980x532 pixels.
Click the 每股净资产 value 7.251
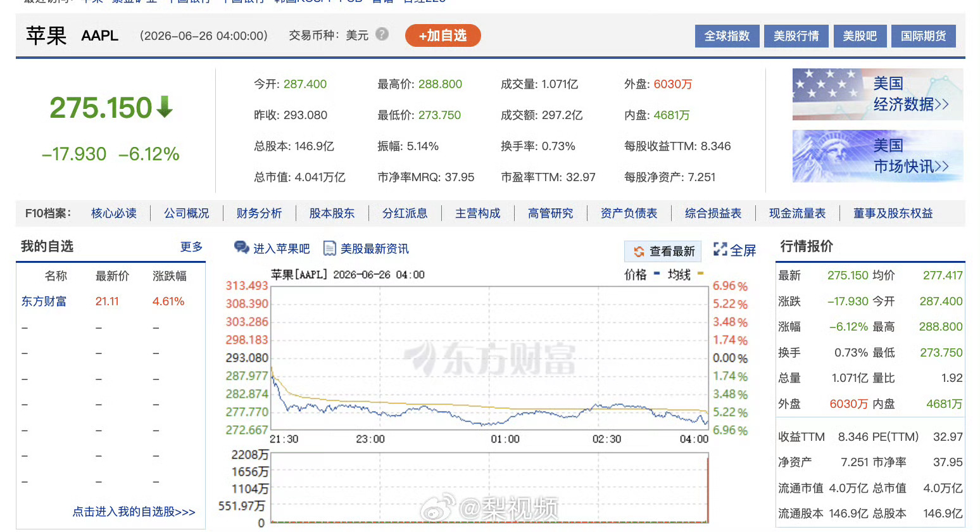point(702,177)
